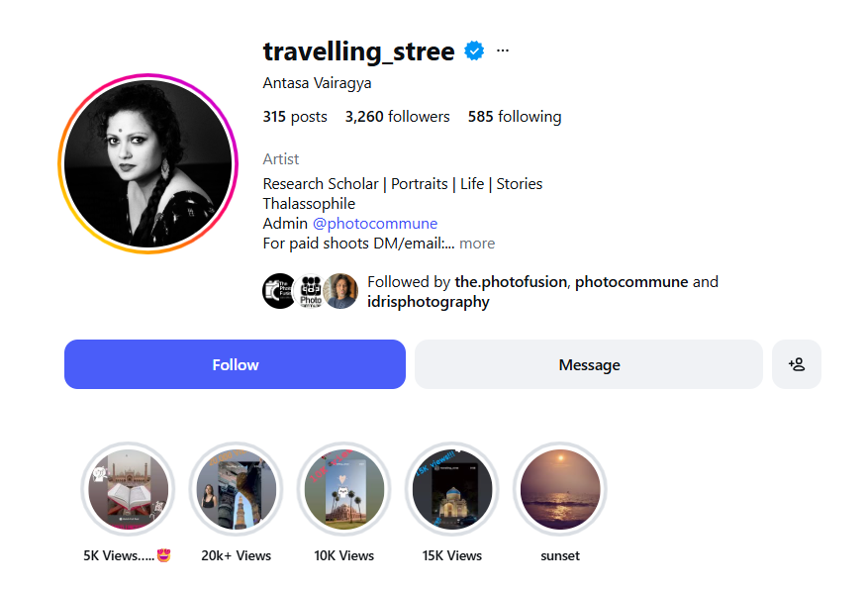
Task: View the 3,260 followers list
Action: (x=397, y=117)
